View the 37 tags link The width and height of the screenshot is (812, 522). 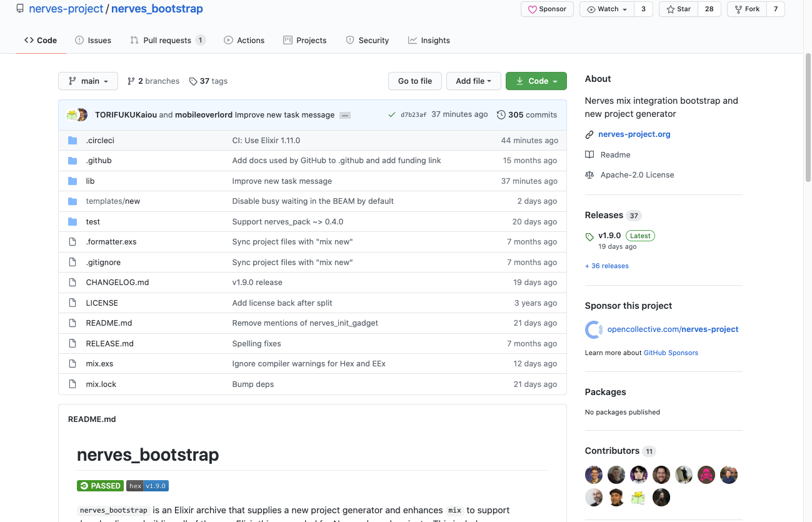point(209,81)
